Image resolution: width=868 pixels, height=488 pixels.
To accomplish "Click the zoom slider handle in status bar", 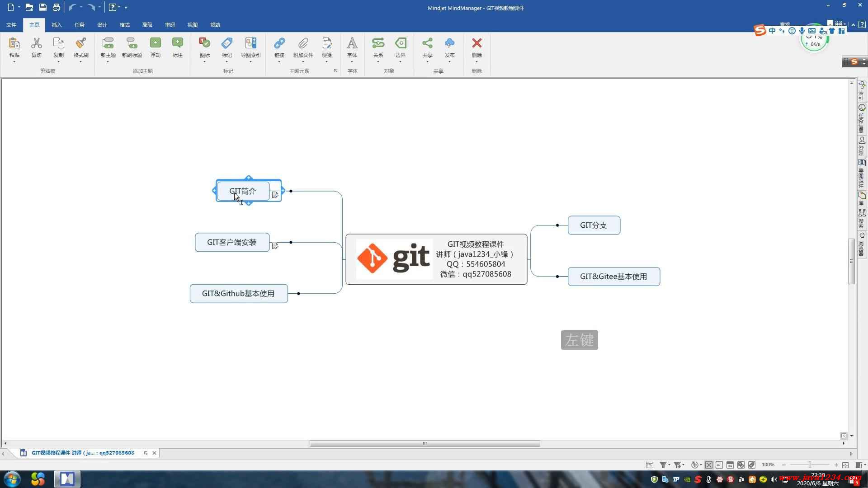I will tap(810, 465).
